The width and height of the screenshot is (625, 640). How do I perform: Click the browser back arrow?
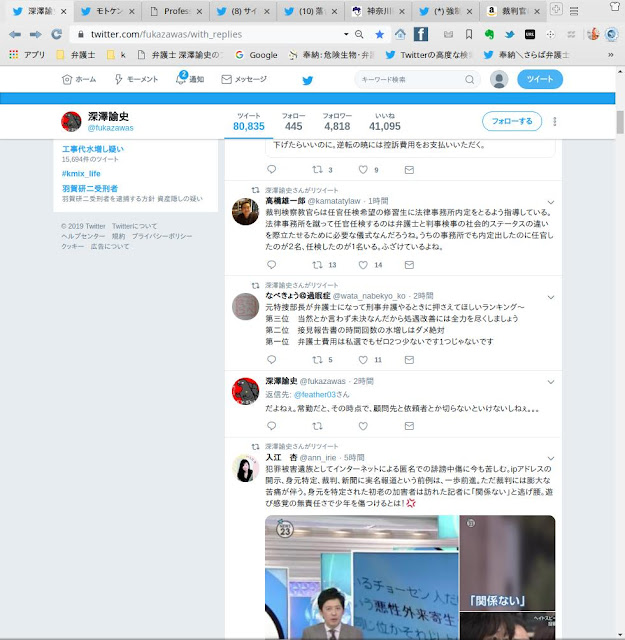click(x=15, y=34)
